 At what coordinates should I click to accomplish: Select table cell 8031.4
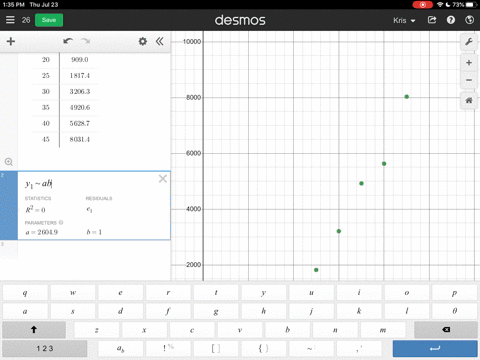(80, 140)
